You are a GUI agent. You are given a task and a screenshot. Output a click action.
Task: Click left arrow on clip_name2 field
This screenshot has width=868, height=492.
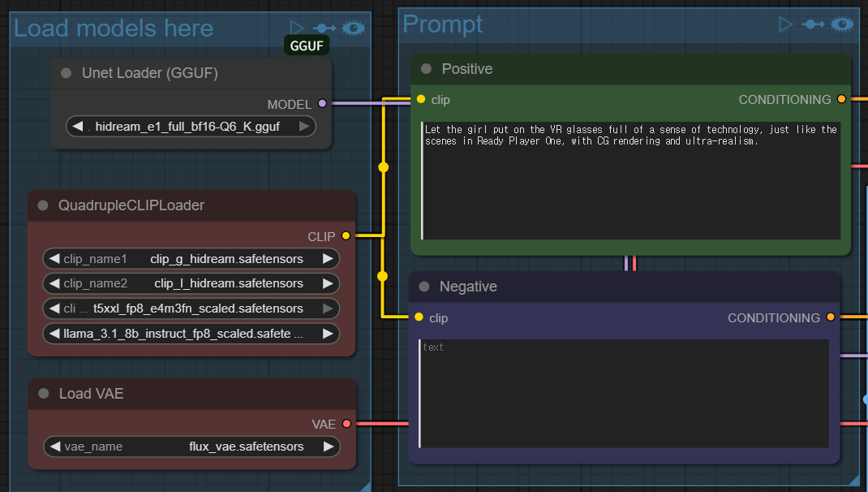point(54,283)
